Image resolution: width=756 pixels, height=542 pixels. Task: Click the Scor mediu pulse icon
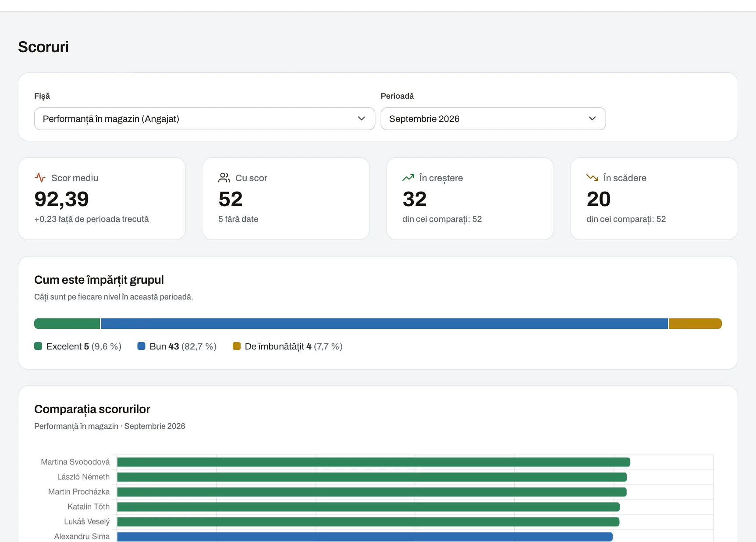40,178
